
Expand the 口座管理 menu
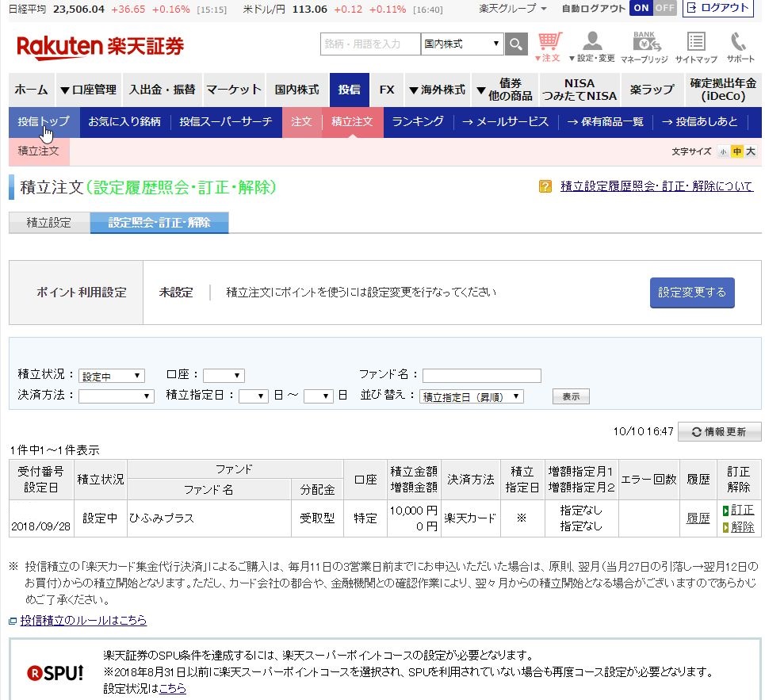coord(89,90)
